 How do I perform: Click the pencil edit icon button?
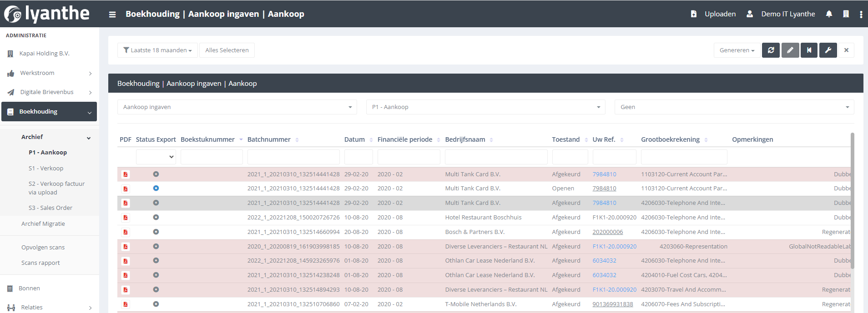790,50
